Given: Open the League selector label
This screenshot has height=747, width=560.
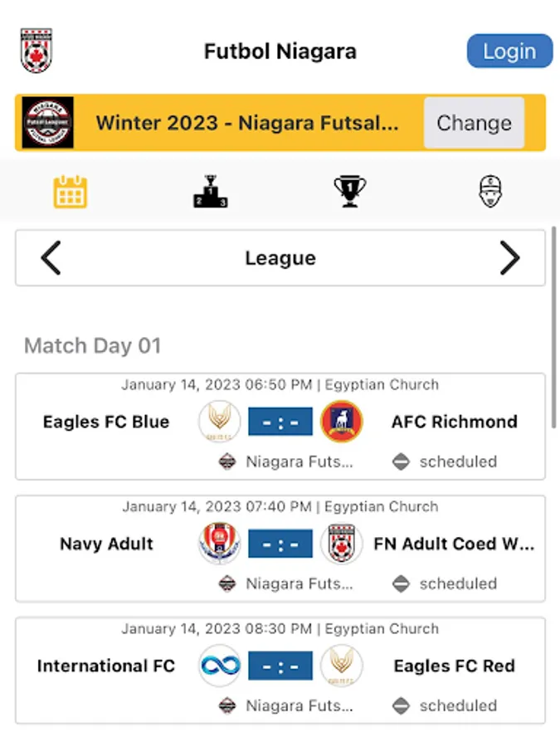Looking at the screenshot, I should click(x=280, y=258).
